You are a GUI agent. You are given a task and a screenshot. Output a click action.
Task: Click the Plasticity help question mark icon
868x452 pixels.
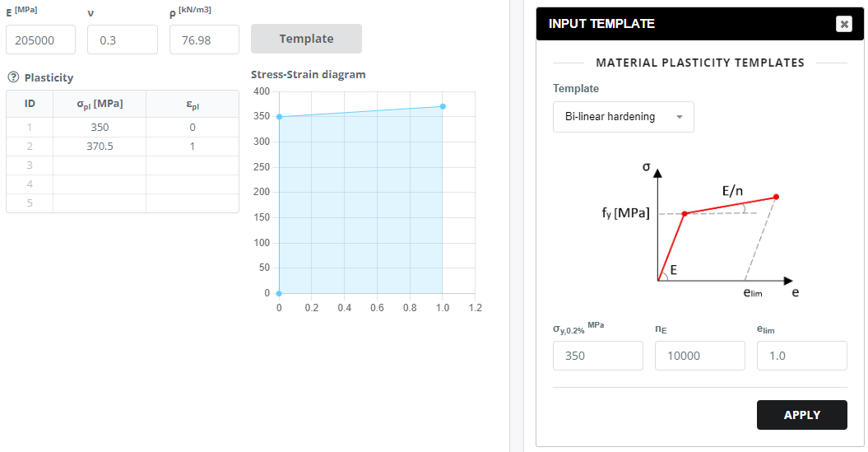coord(13,77)
